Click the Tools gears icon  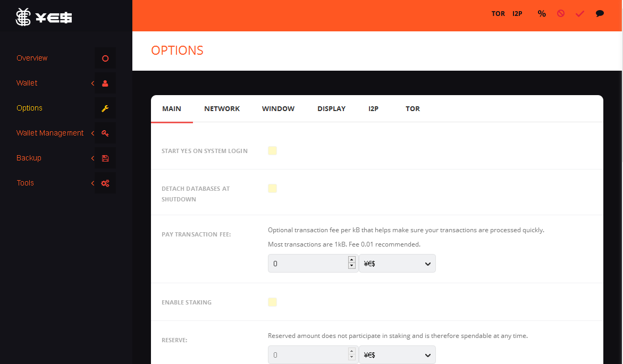(105, 183)
